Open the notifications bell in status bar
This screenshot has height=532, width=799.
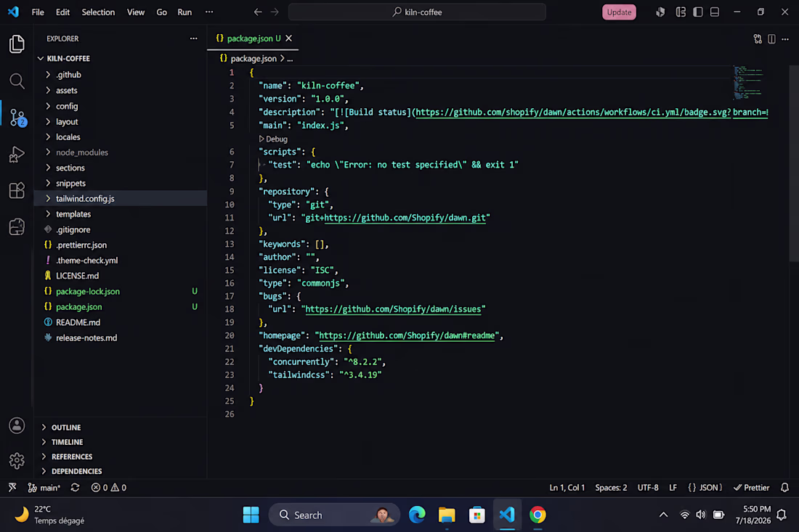pos(784,488)
